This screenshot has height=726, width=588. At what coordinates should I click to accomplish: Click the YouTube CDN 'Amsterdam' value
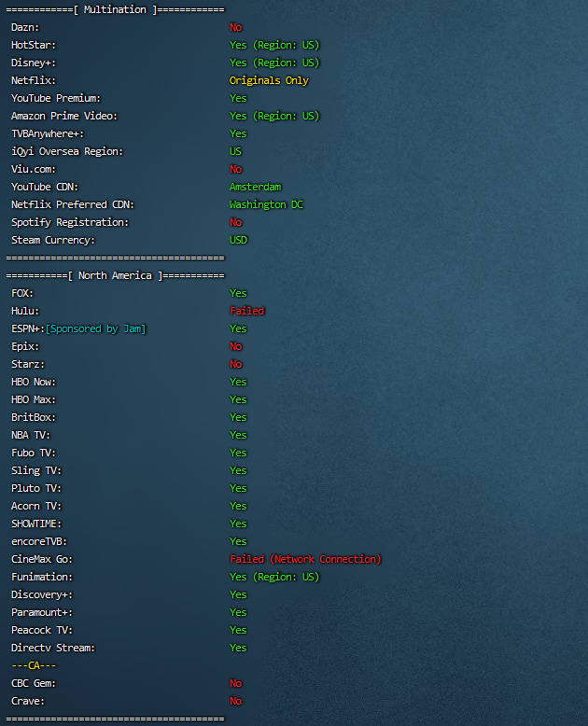pyautogui.click(x=255, y=187)
